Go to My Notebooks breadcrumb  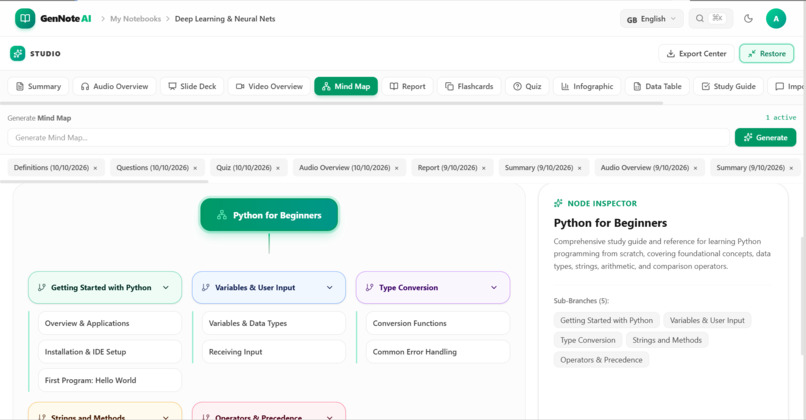pos(135,19)
